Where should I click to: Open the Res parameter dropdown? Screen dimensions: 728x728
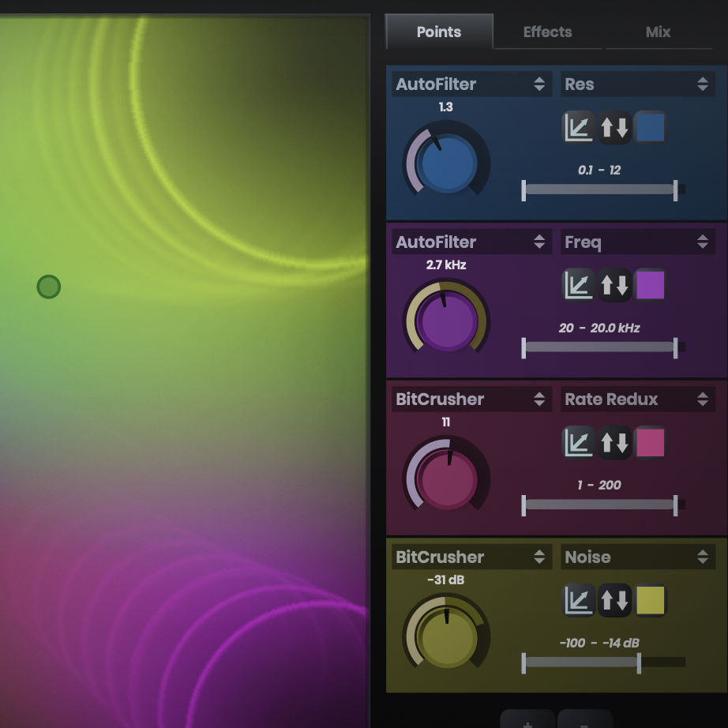click(x=637, y=84)
